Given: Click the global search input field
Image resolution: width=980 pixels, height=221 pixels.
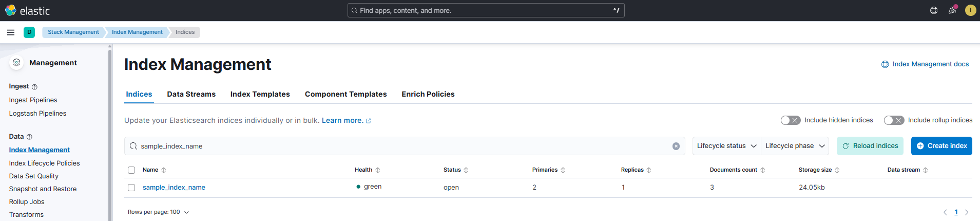Looking at the screenshot, I should 485,10.
